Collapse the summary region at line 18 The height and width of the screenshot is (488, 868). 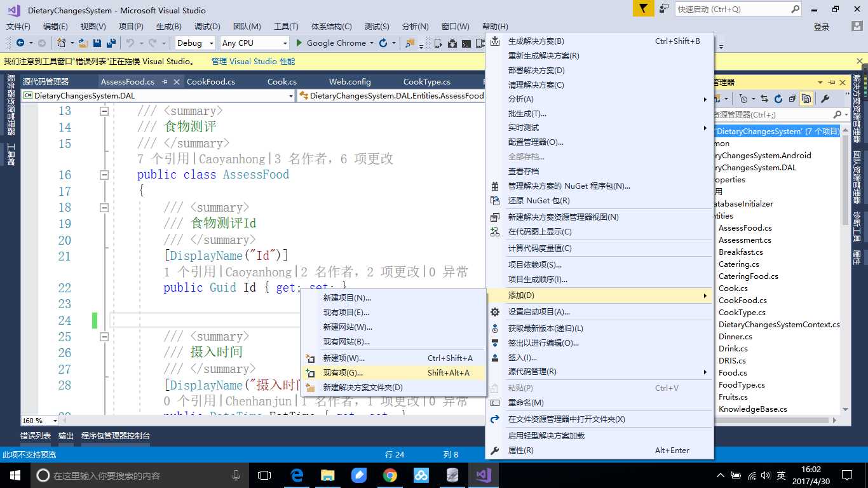[104, 207]
